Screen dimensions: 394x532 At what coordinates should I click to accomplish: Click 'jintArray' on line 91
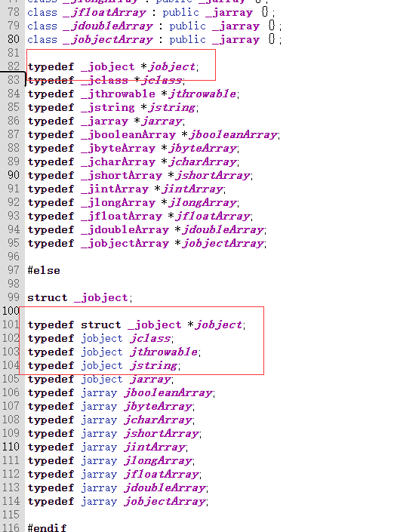coord(192,189)
